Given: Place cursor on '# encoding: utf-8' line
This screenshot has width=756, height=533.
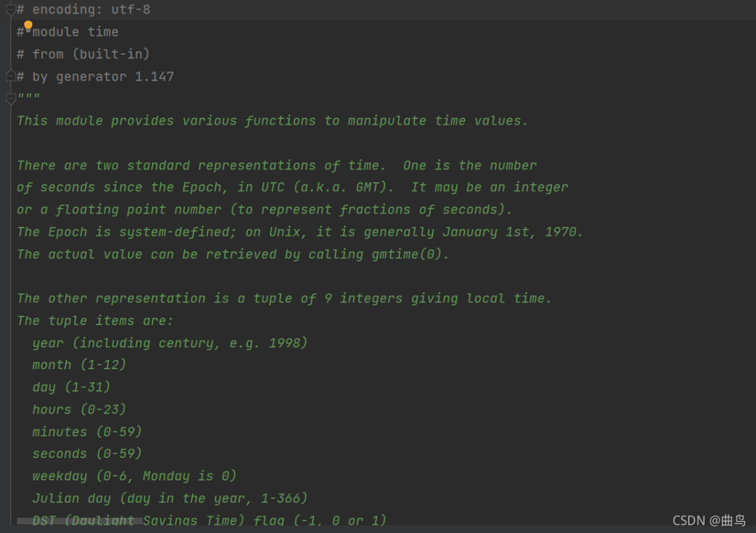Looking at the screenshot, I should pyautogui.click(x=84, y=10).
